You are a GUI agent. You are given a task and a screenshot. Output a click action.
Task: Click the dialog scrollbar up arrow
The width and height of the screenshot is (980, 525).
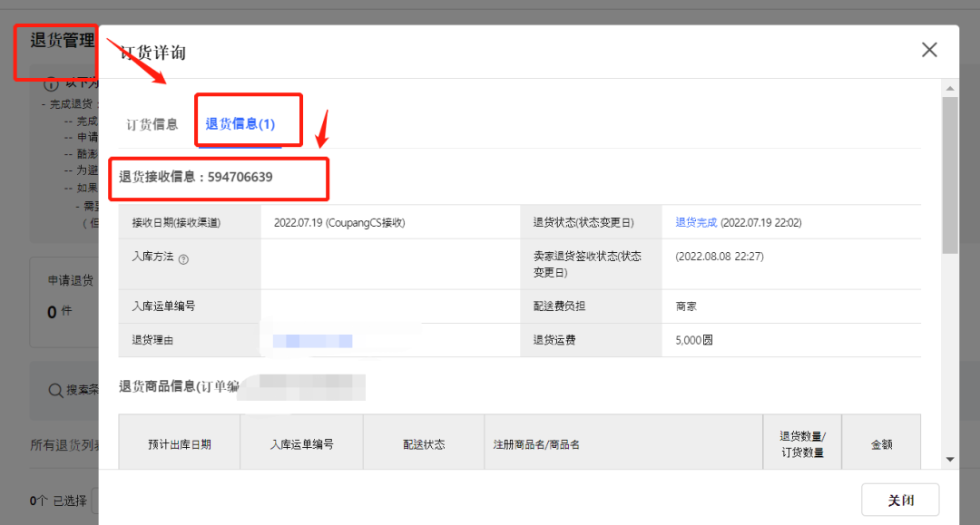pos(950,89)
